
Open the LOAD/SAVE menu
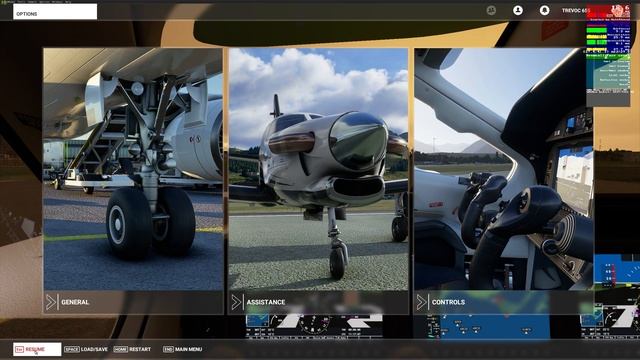[86, 349]
